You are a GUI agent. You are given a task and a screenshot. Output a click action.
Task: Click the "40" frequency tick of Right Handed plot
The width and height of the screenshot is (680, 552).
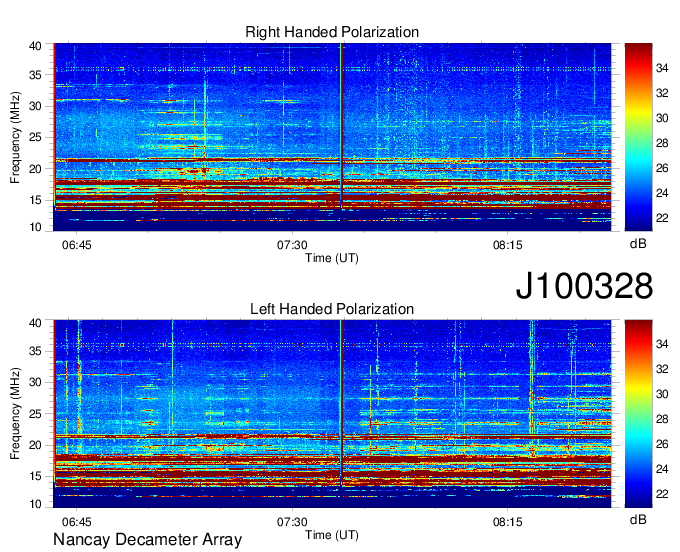pyautogui.click(x=35, y=46)
